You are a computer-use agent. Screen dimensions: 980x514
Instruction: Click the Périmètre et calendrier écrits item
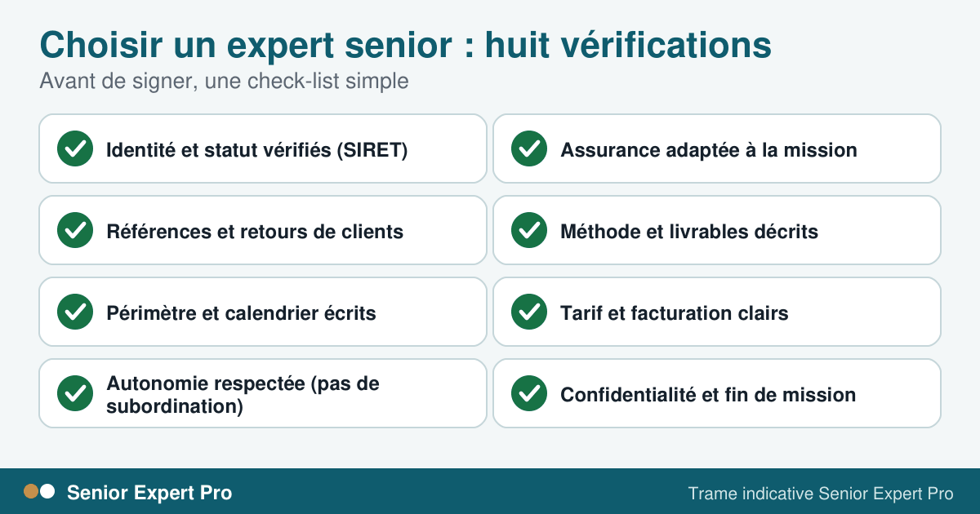click(x=263, y=312)
